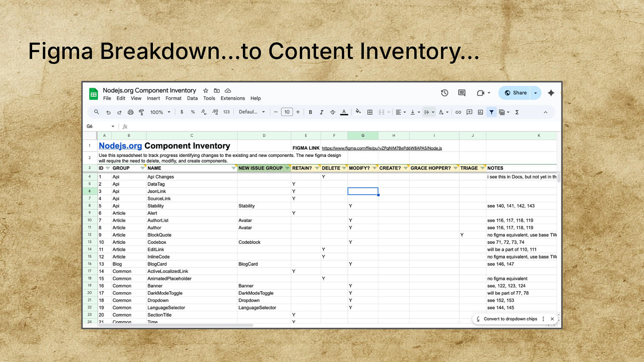Open the zoom 100% dropdown
This screenshot has width=644, height=362.
(160, 112)
